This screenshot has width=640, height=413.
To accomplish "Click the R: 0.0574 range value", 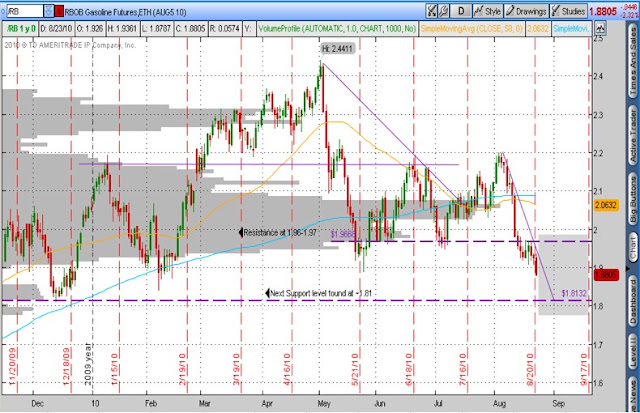I will pos(224,29).
